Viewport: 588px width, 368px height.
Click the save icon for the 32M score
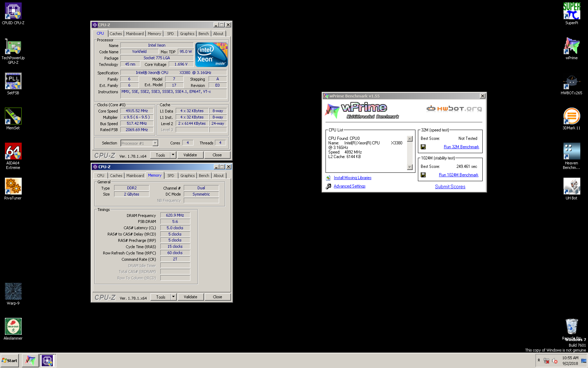pos(423,147)
